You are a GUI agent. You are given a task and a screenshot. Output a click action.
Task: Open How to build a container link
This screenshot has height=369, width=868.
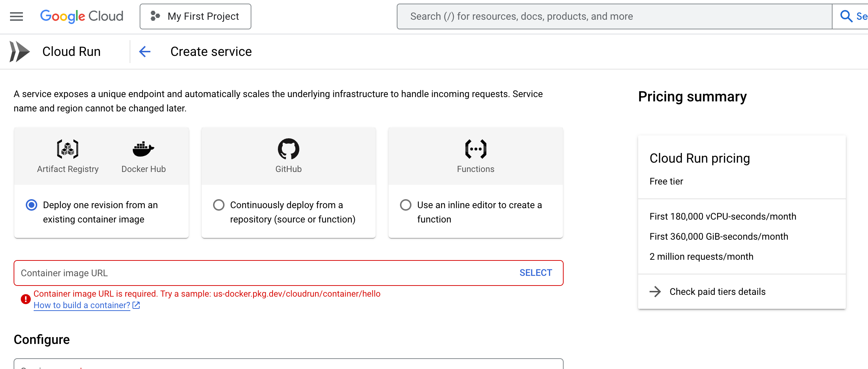pos(82,305)
